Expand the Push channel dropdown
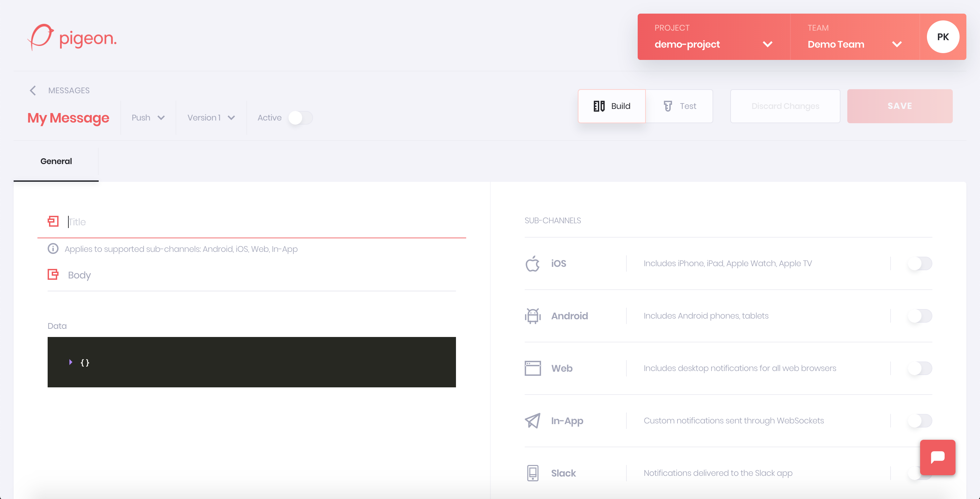 tap(148, 118)
